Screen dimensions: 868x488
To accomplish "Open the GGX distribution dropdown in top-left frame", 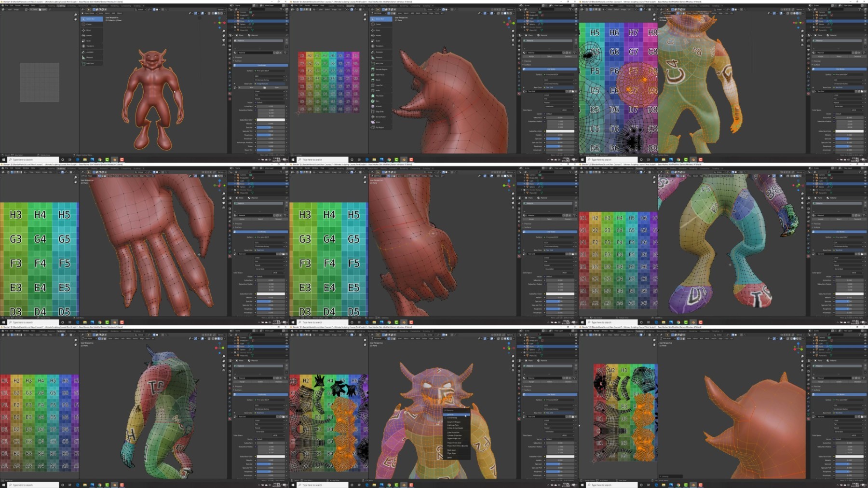I will coord(270,76).
